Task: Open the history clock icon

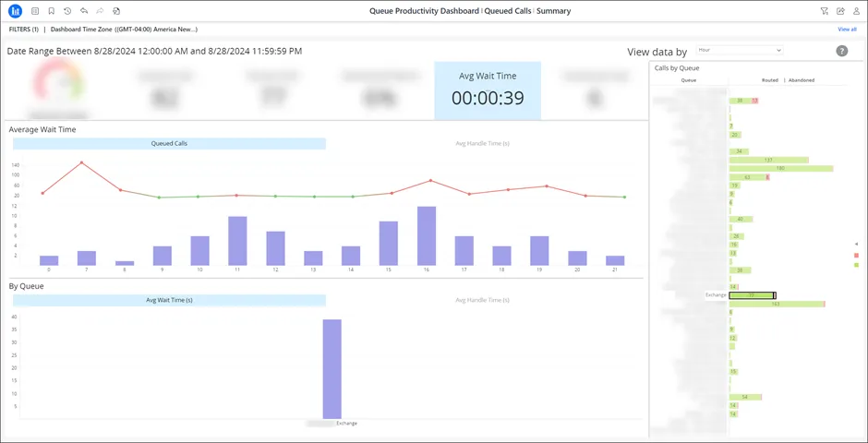Action: click(x=67, y=11)
